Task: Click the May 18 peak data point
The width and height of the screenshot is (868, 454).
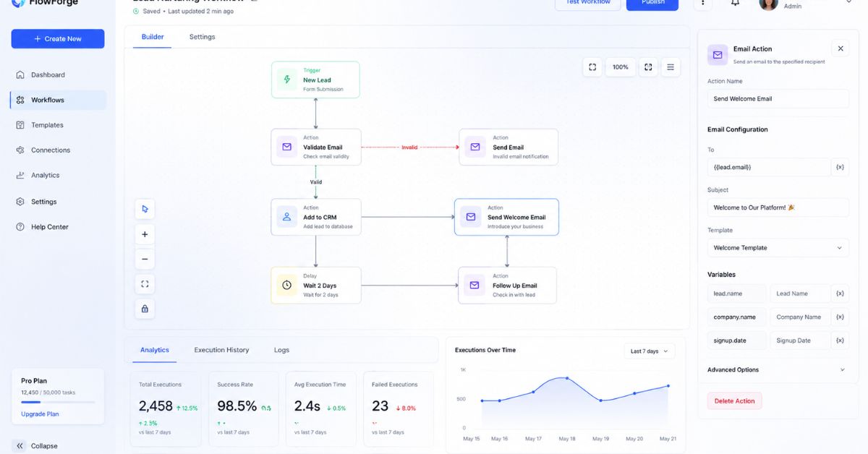Action: [x=567, y=378]
